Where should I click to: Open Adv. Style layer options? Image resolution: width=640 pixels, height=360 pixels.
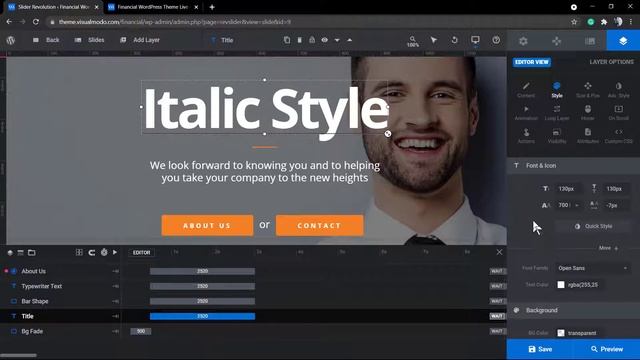(x=619, y=90)
